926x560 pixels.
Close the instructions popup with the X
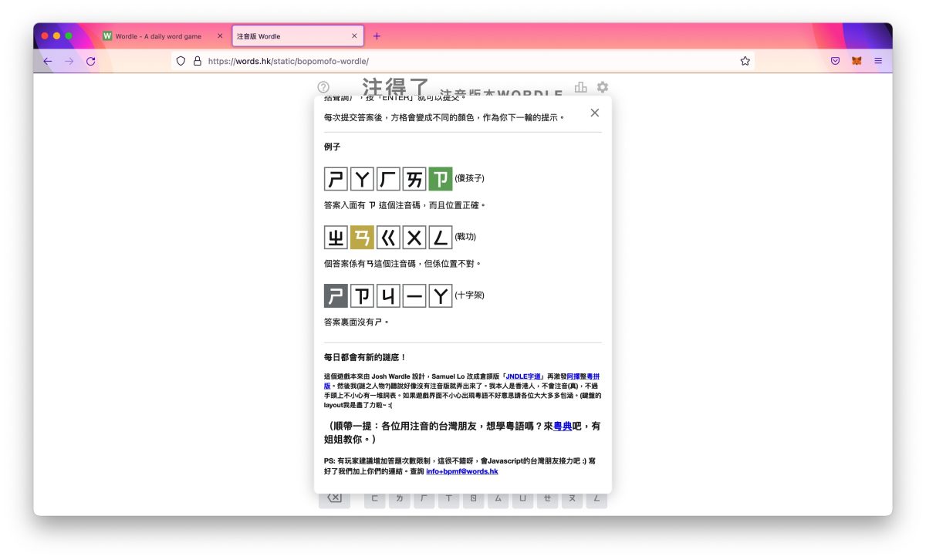pos(594,113)
